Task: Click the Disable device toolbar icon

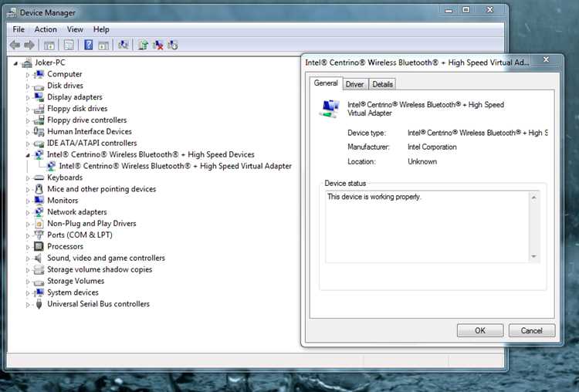Action: pyautogui.click(x=172, y=45)
